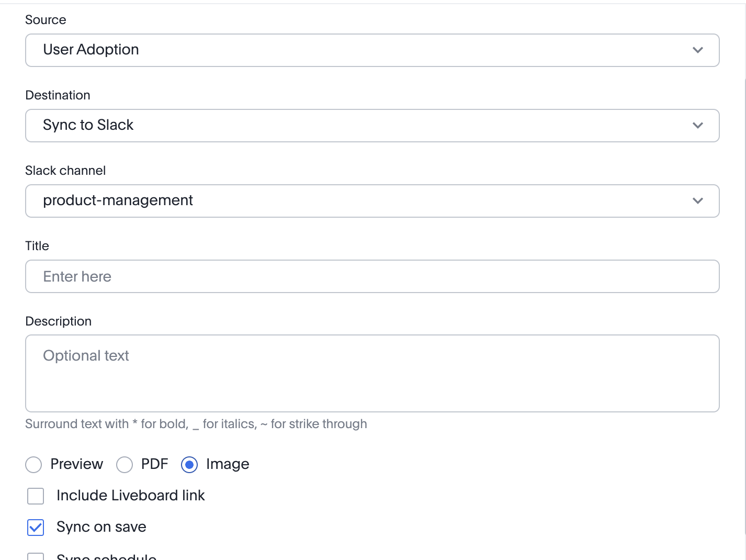This screenshot has width=746, height=560.
Task: Click the Image radio label
Action: pyautogui.click(x=227, y=464)
